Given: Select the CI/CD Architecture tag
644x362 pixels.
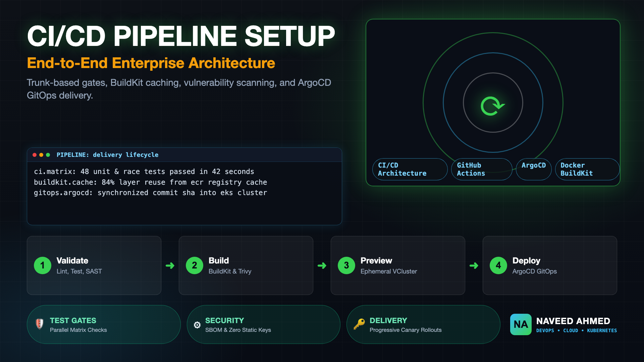Looking at the screenshot, I should pos(410,169).
